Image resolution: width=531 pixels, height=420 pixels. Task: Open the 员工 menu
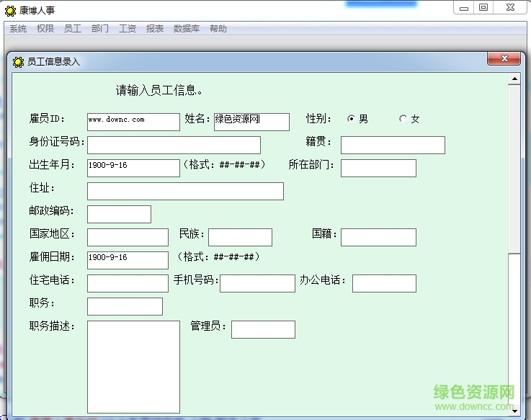click(73, 29)
